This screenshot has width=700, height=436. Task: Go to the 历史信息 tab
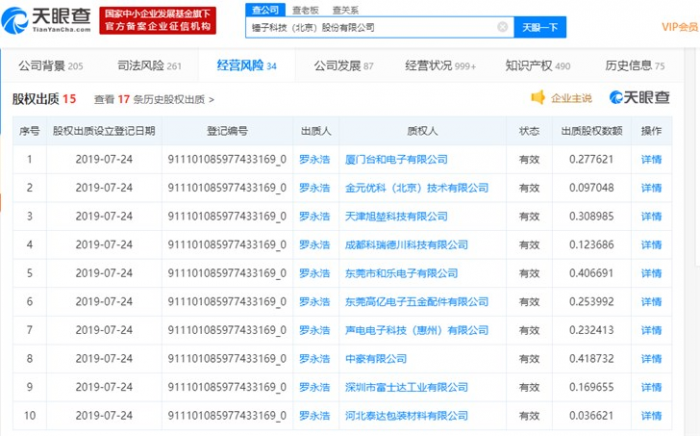point(628,66)
